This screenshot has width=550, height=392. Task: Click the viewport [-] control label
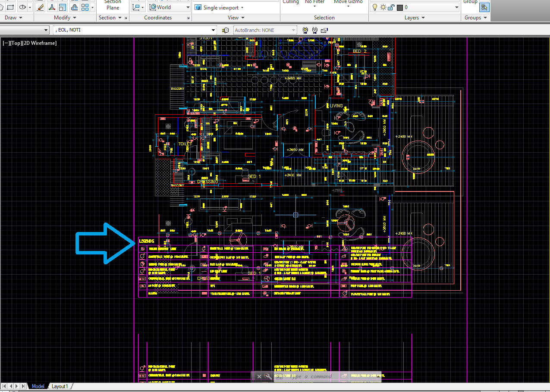coord(6,43)
